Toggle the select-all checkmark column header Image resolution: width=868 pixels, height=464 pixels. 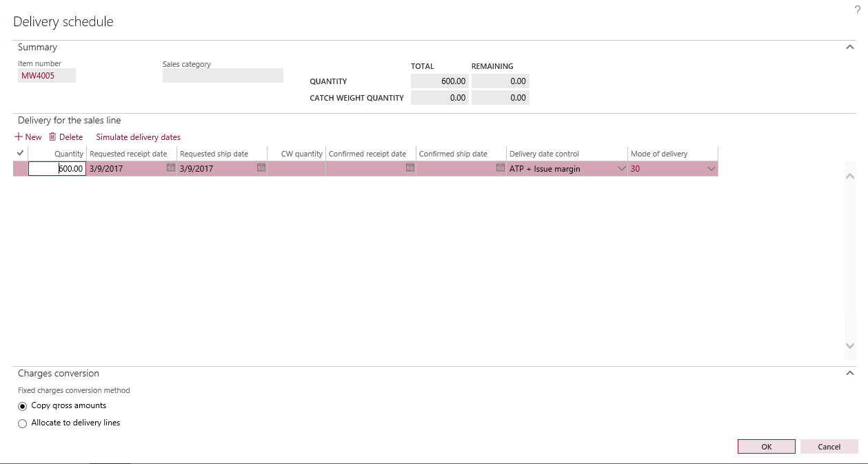[x=20, y=153]
